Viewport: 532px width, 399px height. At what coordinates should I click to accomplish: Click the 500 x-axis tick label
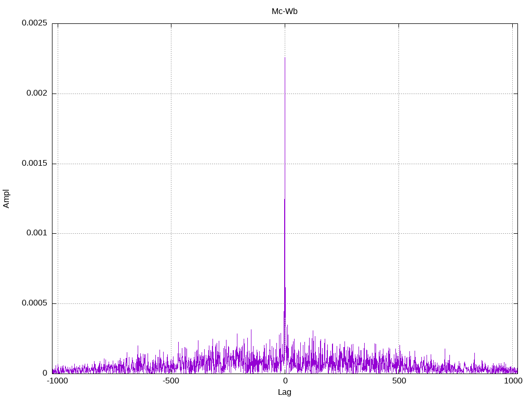coord(398,381)
